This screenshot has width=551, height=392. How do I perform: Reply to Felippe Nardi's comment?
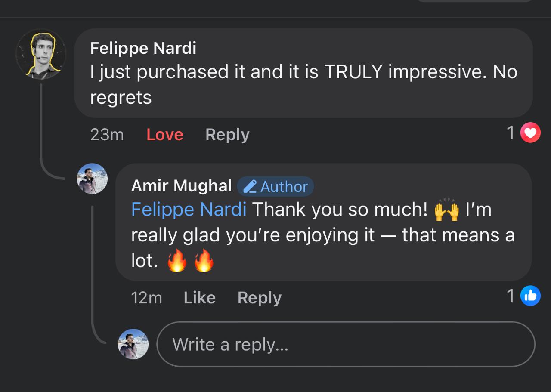(x=227, y=135)
